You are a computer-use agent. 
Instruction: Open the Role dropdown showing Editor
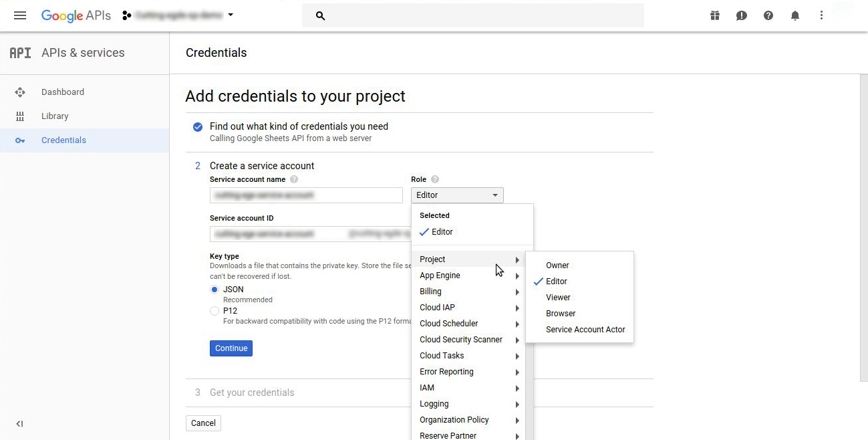click(x=457, y=195)
